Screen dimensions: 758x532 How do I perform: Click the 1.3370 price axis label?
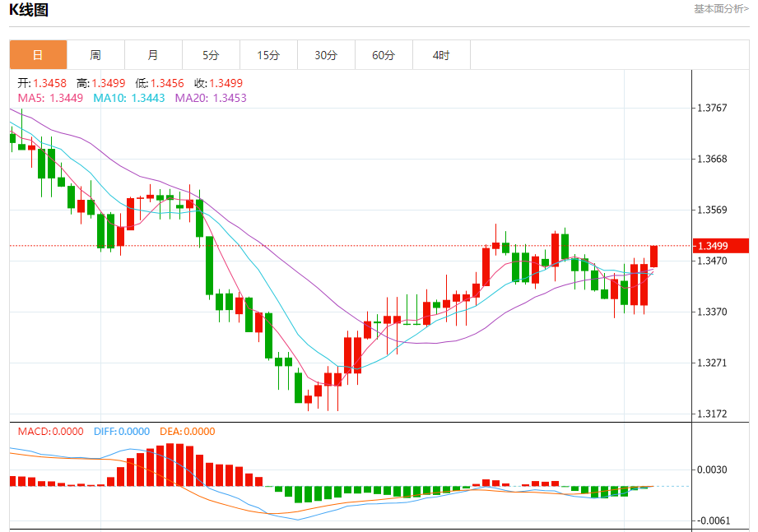click(x=712, y=312)
